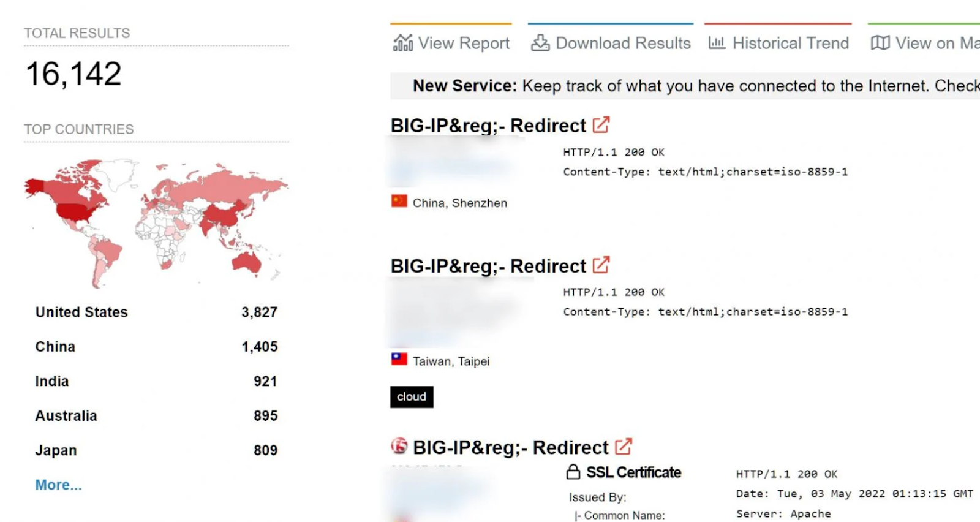The height and width of the screenshot is (522, 980).
Task: Open external link icon for Shenzhen result
Action: coord(601,125)
